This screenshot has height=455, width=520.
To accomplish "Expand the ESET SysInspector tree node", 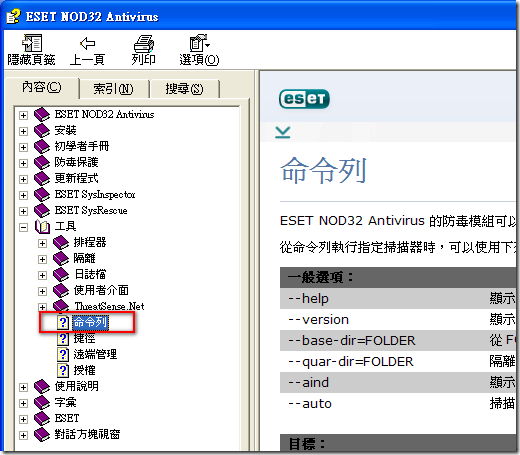I will click(23, 195).
